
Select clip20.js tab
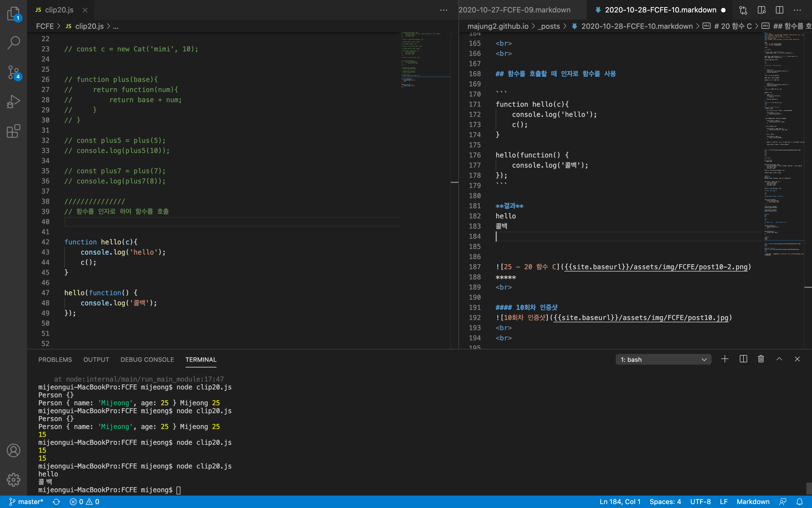pyautogui.click(x=59, y=10)
